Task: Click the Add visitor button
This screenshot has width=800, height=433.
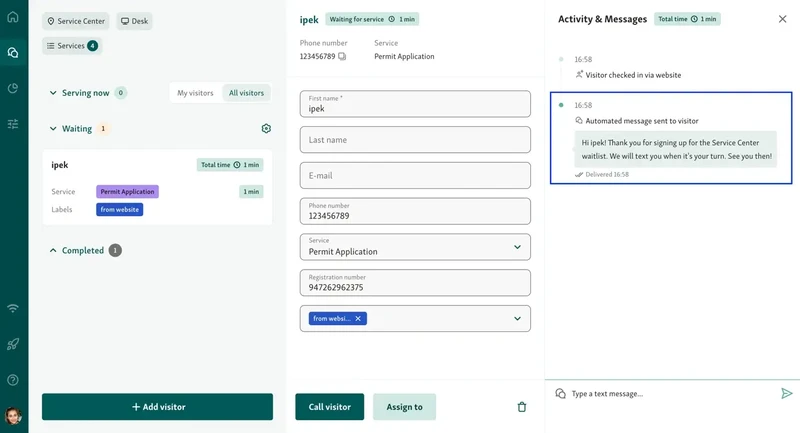Action: (157, 407)
